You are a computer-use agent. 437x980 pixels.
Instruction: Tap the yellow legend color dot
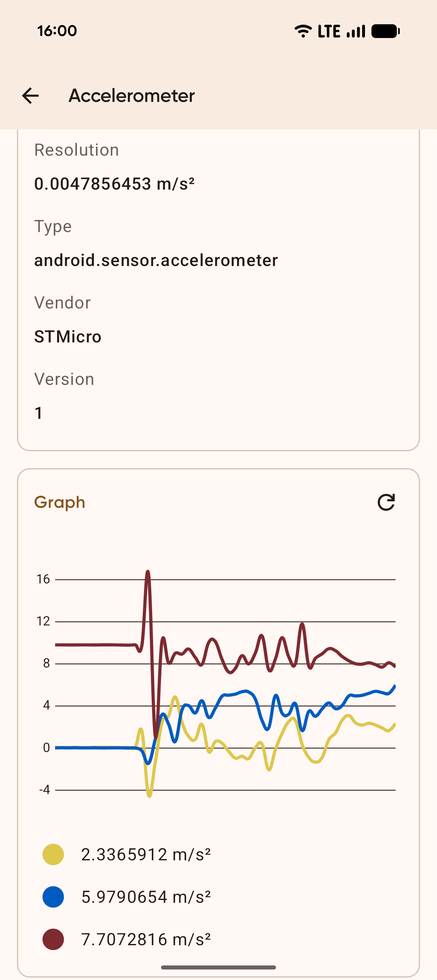pos(53,855)
